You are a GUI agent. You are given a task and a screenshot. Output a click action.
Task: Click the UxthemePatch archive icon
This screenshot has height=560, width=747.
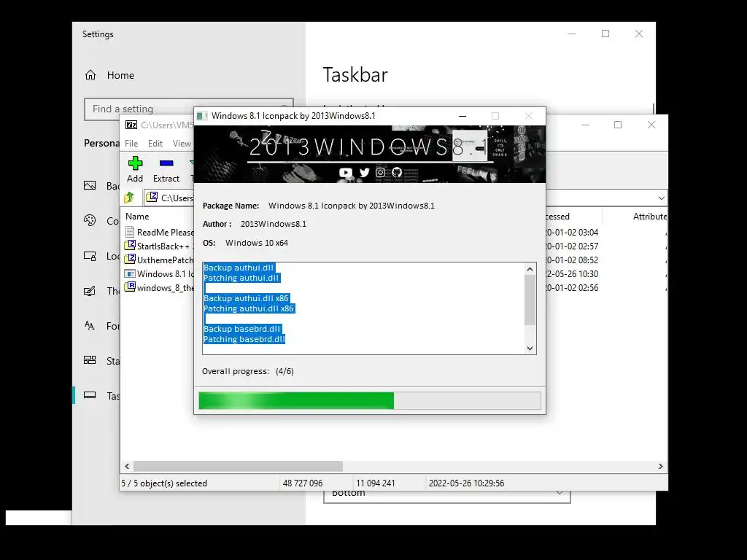pos(130,259)
